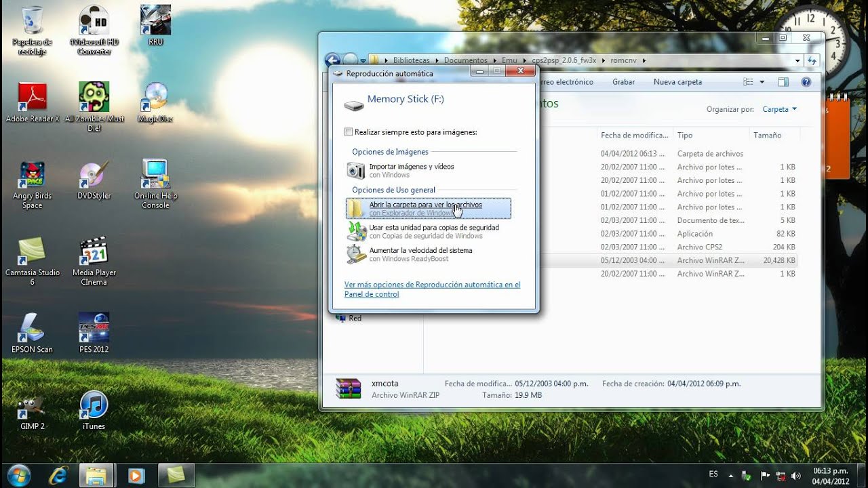
Task: Expand the Emu breadcrumb arrow
Action: [x=524, y=60]
